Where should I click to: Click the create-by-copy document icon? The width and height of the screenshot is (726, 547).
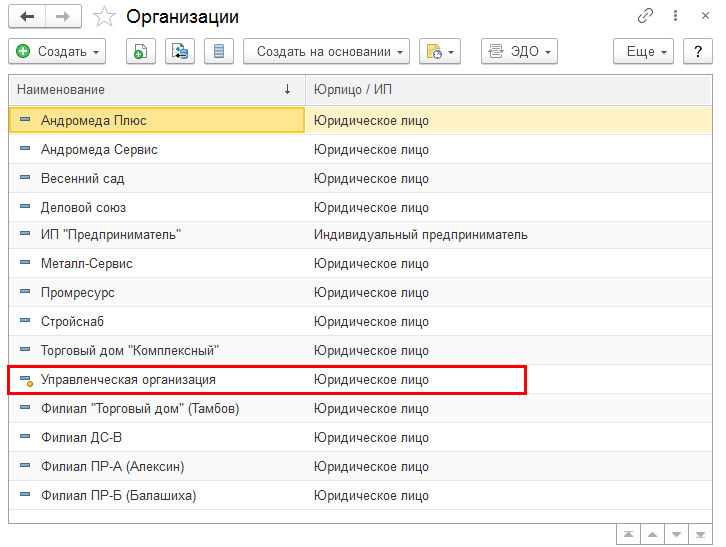(141, 51)
